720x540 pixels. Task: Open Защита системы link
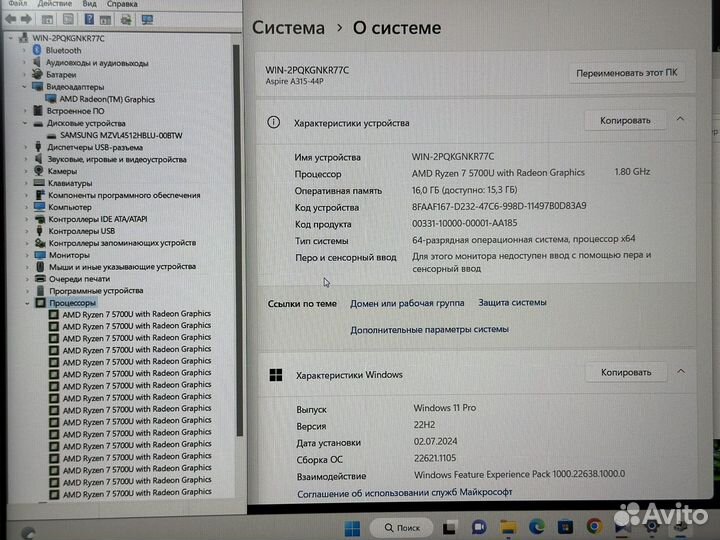click(512, 303)
